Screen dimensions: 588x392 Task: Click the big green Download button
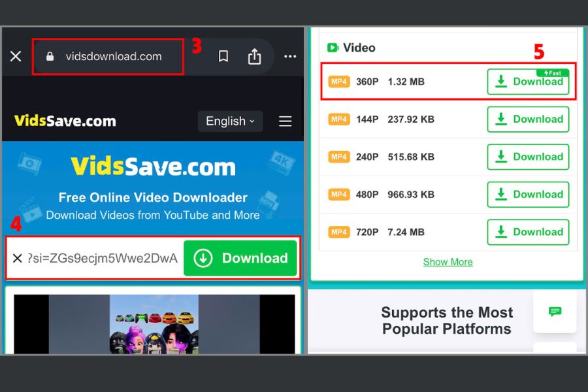point(240,258)
